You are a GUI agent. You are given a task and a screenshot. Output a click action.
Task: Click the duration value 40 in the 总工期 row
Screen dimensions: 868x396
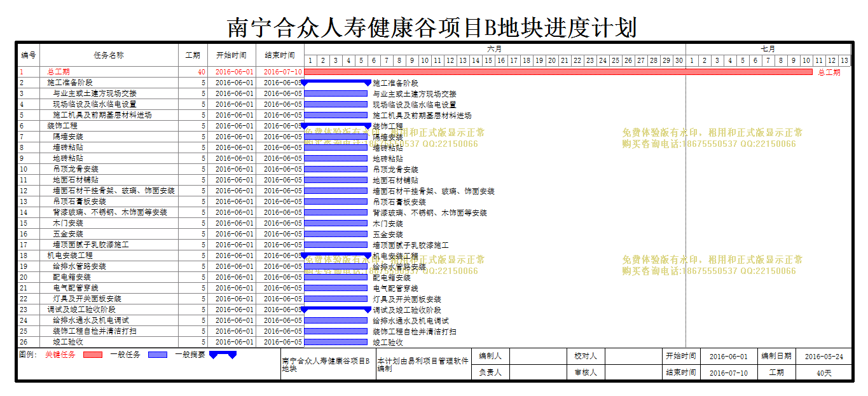[201, 72]
